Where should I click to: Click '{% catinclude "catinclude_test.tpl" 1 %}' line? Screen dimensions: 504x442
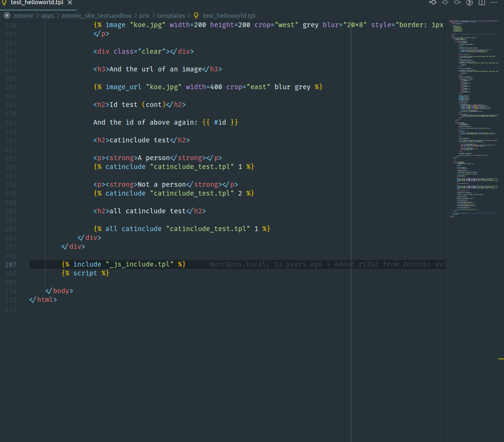tap(174, 167)
